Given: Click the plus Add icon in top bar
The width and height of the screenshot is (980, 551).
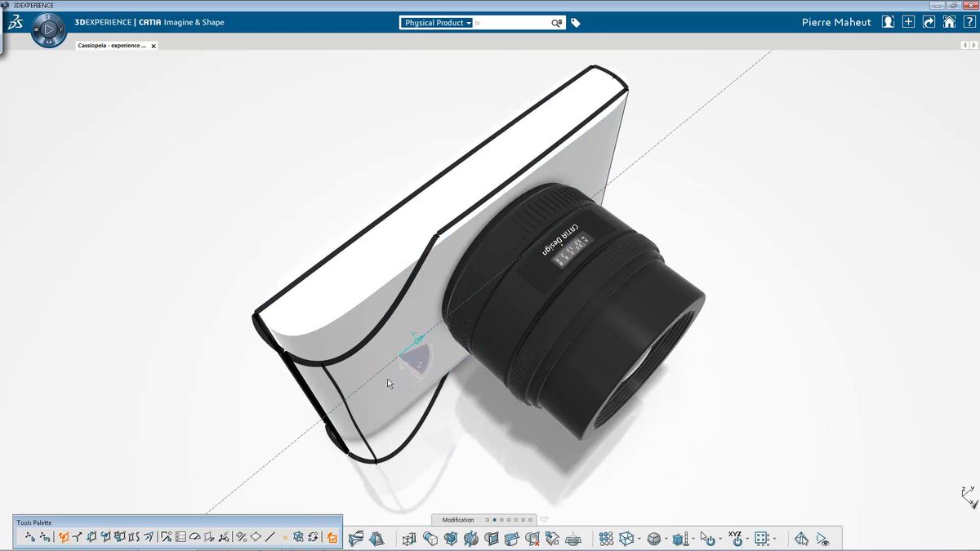Looking at the screenshot, I should [908, 22].
